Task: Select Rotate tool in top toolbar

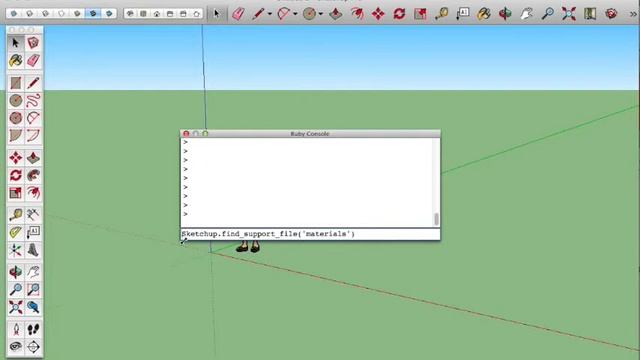Action: point(399,14)
